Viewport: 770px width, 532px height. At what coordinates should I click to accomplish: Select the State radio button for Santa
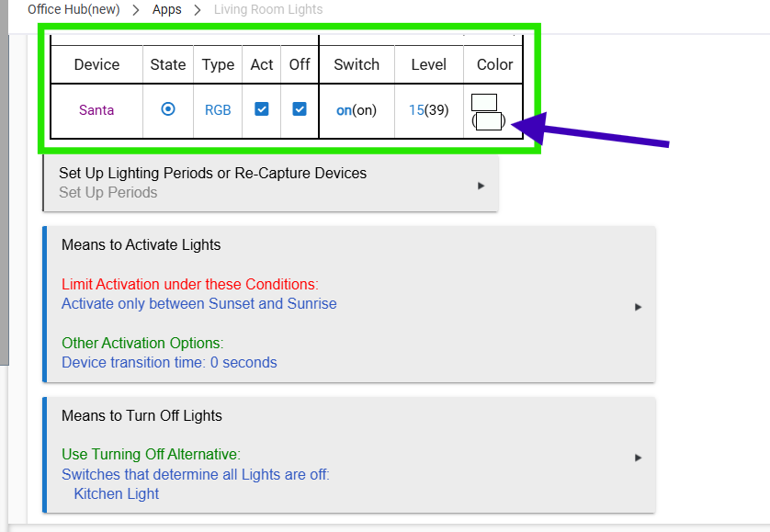click(x=168, y=109)
